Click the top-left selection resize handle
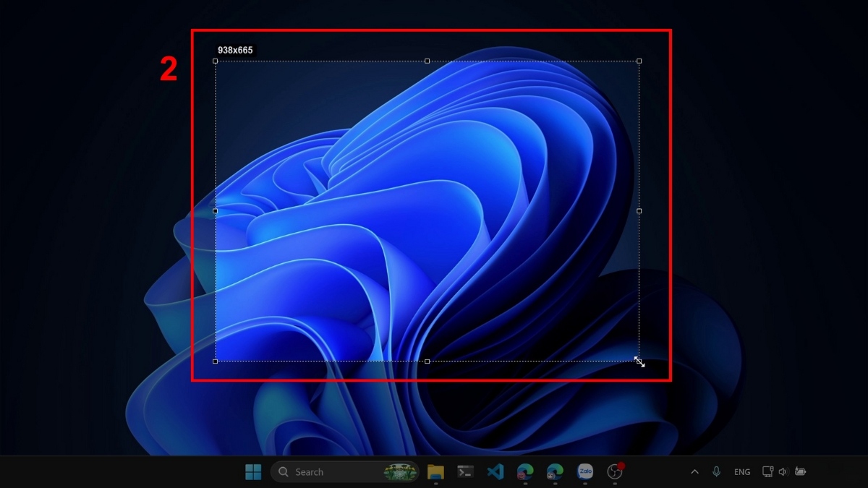 click(x=216, y=61)
